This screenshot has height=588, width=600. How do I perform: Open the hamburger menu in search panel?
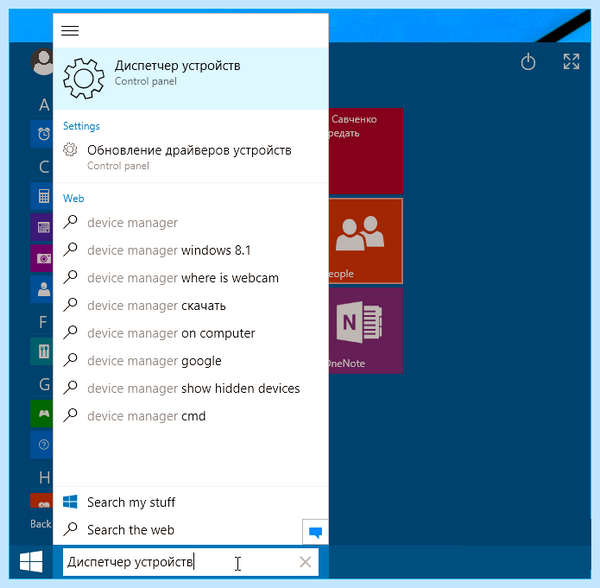point(70,31)
